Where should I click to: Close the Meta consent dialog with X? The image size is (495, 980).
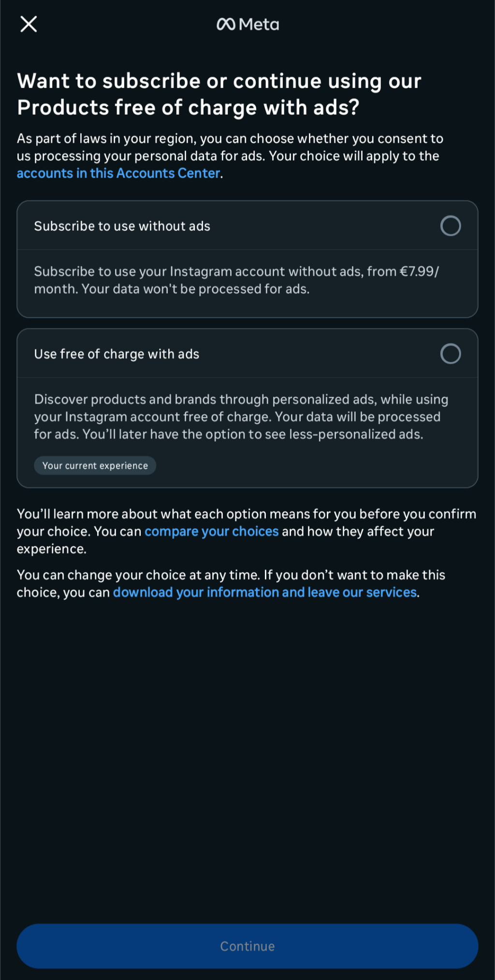pos(29,24)
